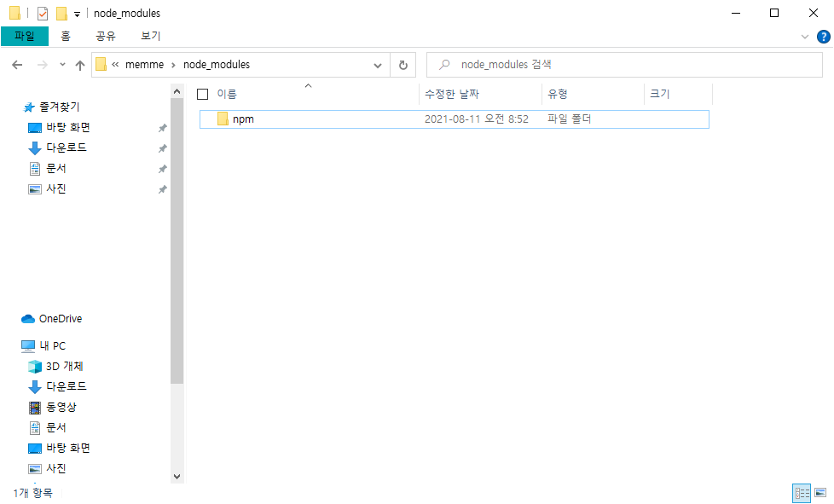Select the npm folder
Viewport: 834px width, 504px height.
pos(455,119)
